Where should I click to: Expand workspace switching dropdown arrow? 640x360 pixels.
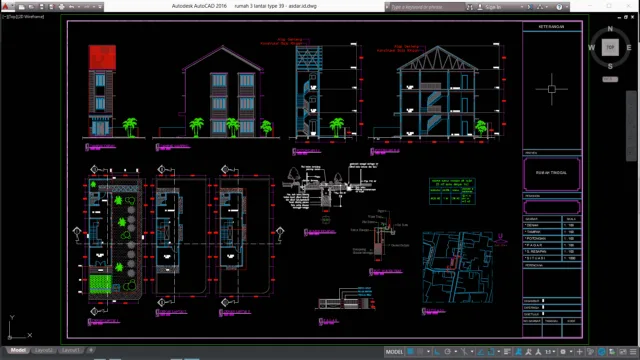click(x=571, y=352)
